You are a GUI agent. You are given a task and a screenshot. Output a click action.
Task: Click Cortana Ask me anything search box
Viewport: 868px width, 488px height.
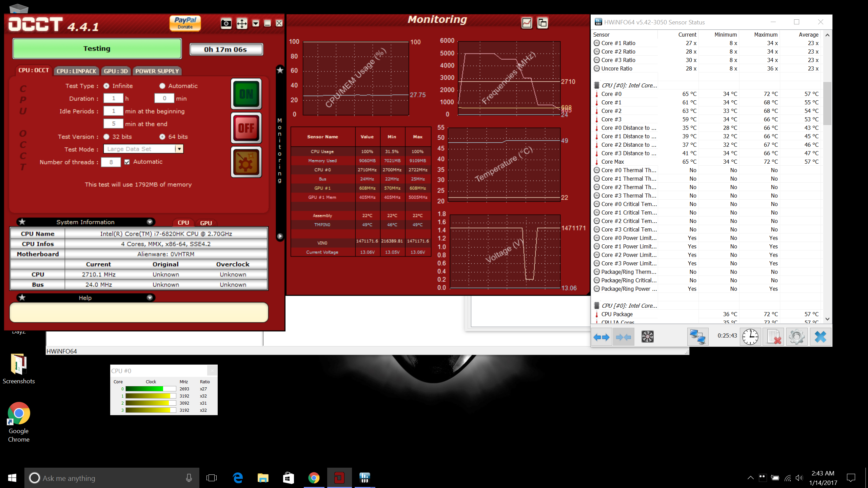112,478
